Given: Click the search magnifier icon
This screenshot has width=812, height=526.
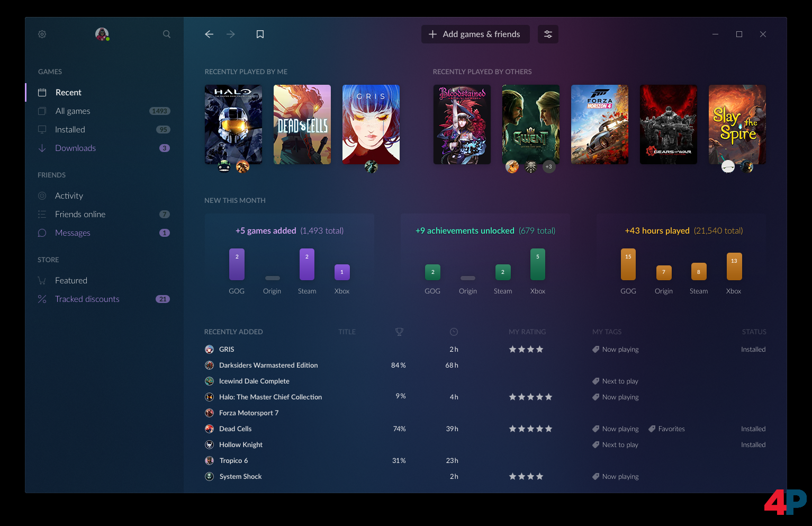Looking at the screenshot, I should (167, 34).
